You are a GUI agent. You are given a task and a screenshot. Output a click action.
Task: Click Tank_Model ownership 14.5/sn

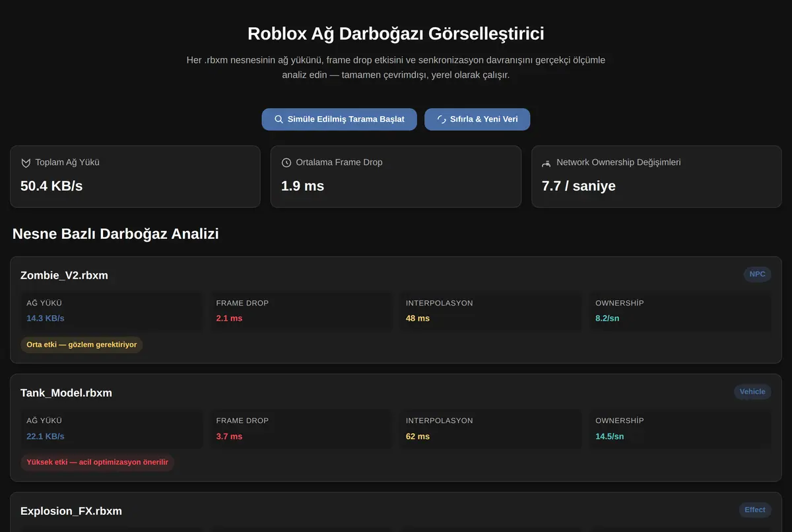click(610, 436)
